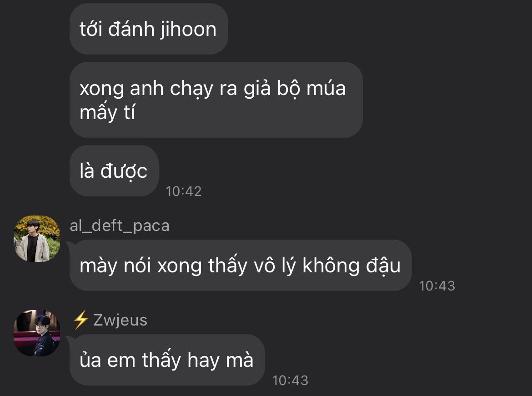Click the words 'mấy tí' in the second bubble
The height and width of the screenshot is (396, 532).
(107, 112)
